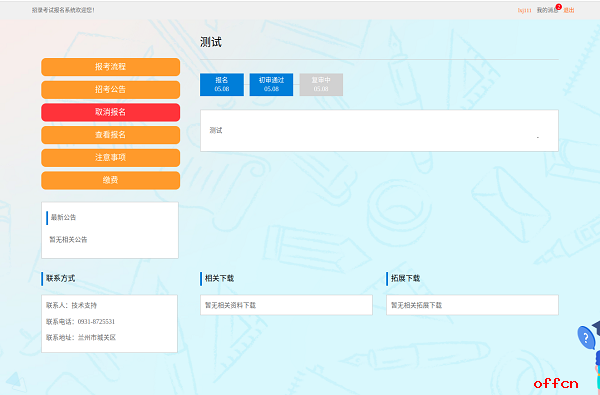Screen dimensions: 600x395
Task: Click the 暂无相关资料下载 download box
Action: click(x=286, y=305)
